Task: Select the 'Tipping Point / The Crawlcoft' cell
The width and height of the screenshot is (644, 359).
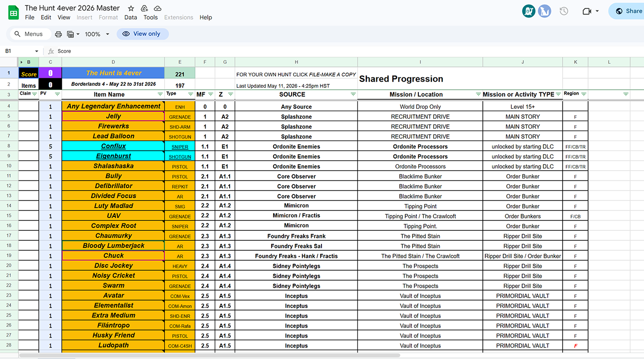Action: (420, 216)
